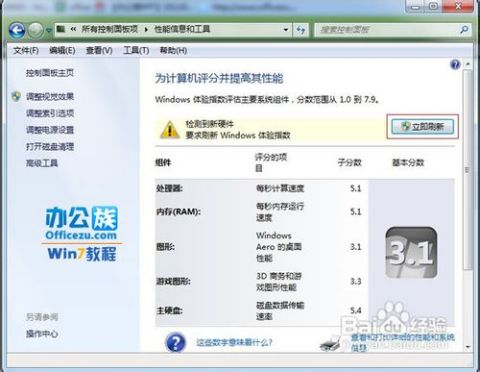Click the control panel icon in address bar
The image size is (480, 372).
point(61,29)
